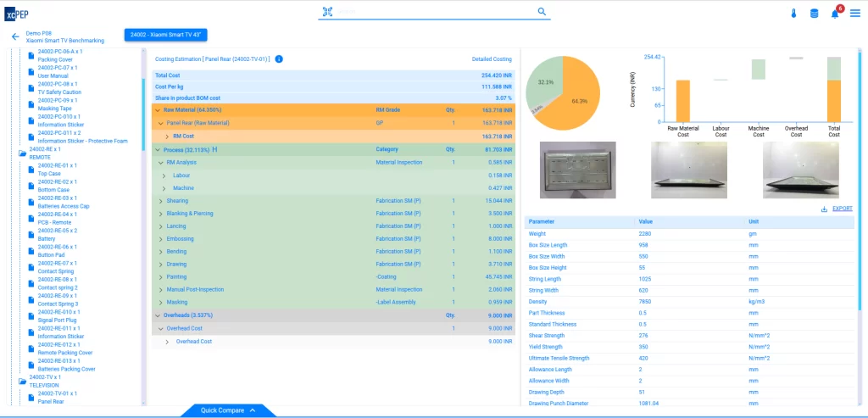Image resolution: width=868 pixels, height=418 pixels.
Task: Select the 24002 - Xiaomi Smart TV 43" tab
Action: point(166,35)
